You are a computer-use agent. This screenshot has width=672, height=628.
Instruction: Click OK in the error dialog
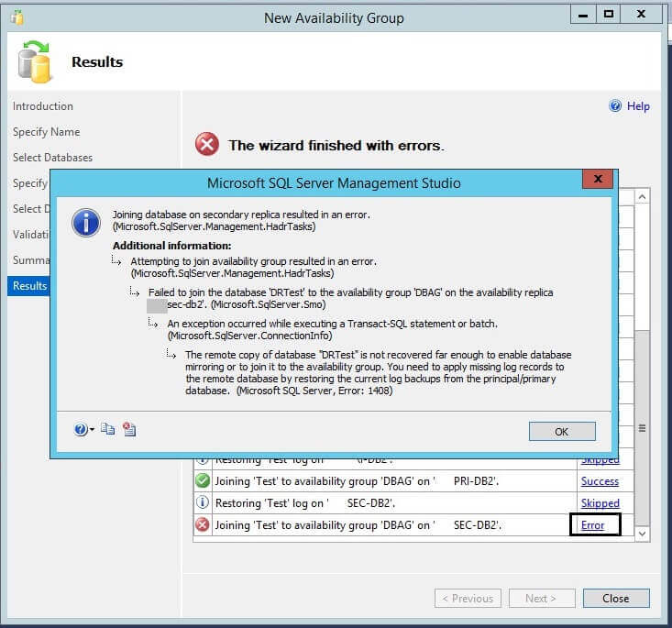pyautogui.click(x=562, y=431)
